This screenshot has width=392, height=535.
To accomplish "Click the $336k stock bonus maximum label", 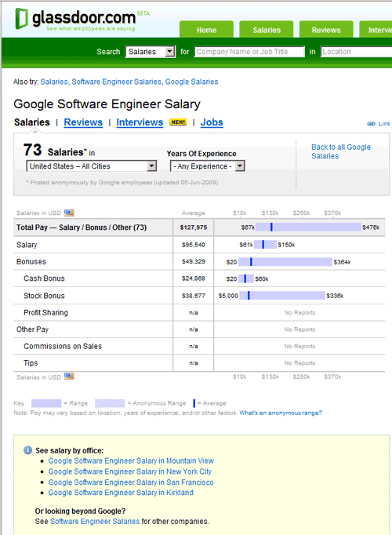I will coord(335,296).
